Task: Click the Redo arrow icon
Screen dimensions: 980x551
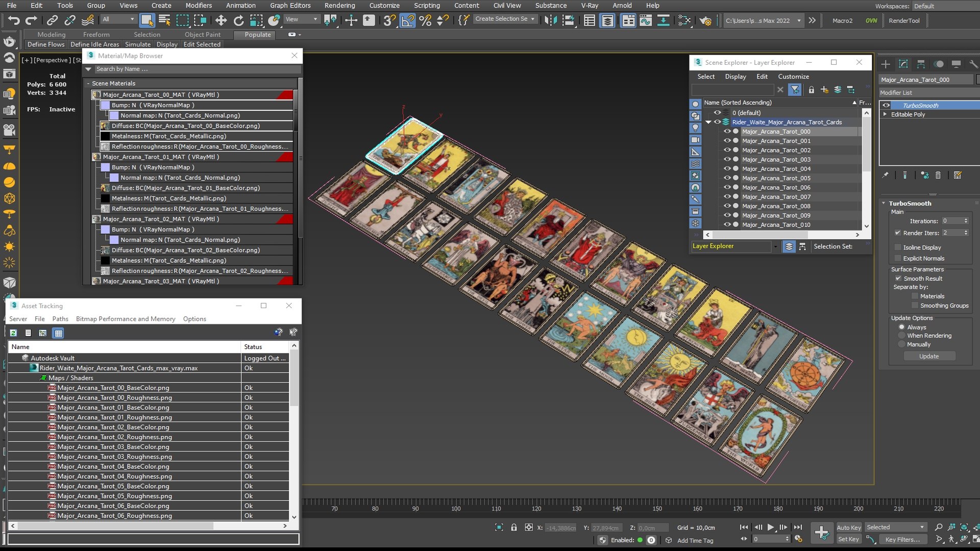Action: coord(31,20)
